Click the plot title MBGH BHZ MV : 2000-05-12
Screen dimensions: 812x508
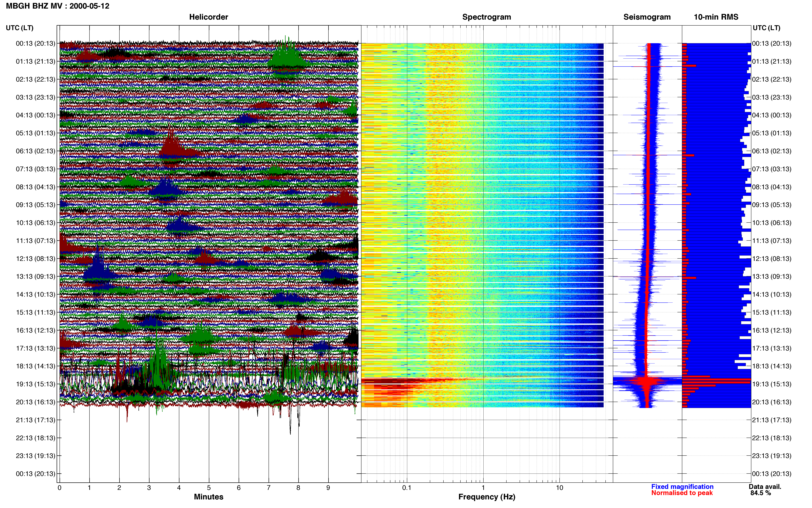57,6
